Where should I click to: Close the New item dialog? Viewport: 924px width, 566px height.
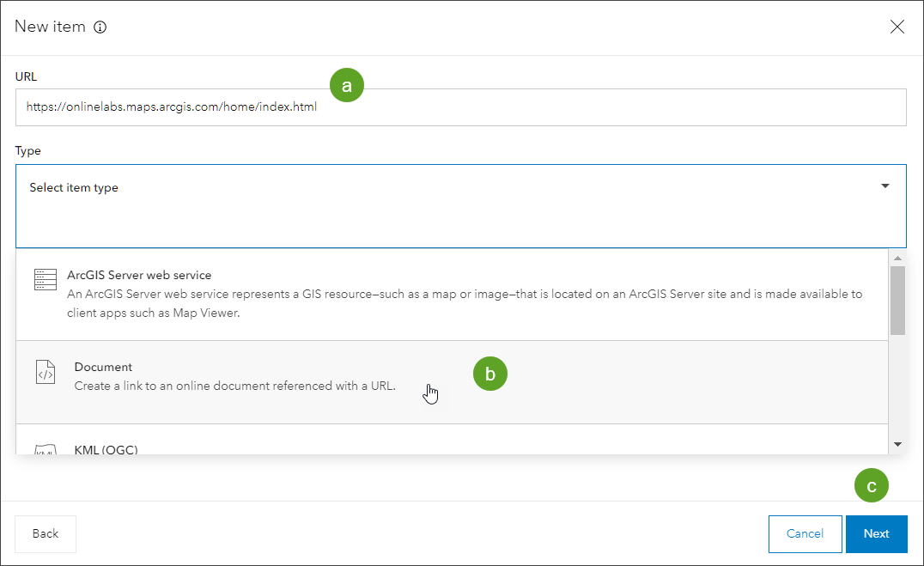pos(897,27)
